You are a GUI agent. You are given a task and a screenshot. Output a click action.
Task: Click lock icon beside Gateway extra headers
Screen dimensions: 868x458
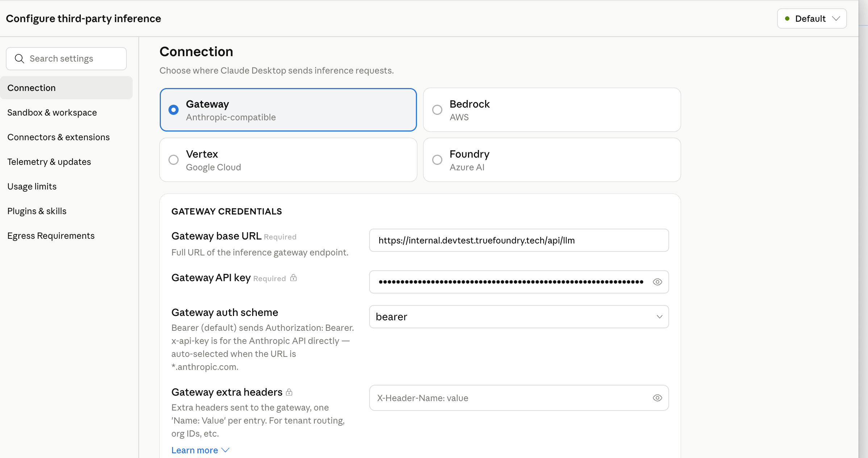(289, 392)
